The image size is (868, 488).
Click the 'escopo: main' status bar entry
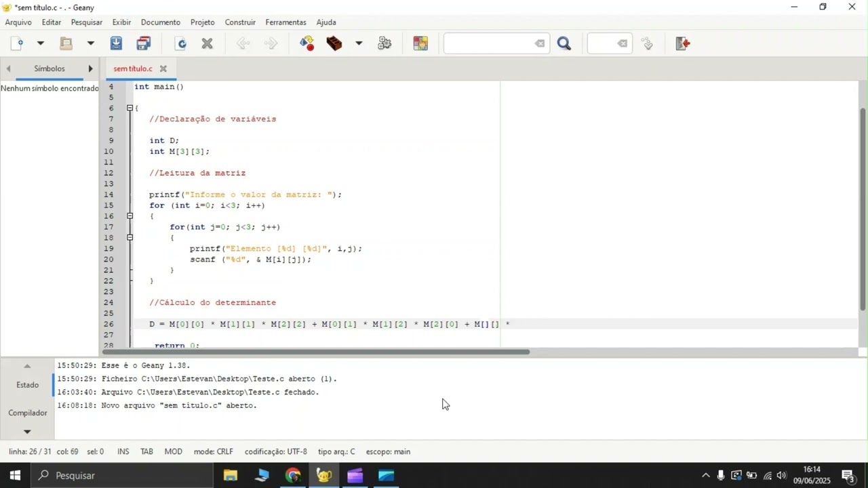[388, 451]
